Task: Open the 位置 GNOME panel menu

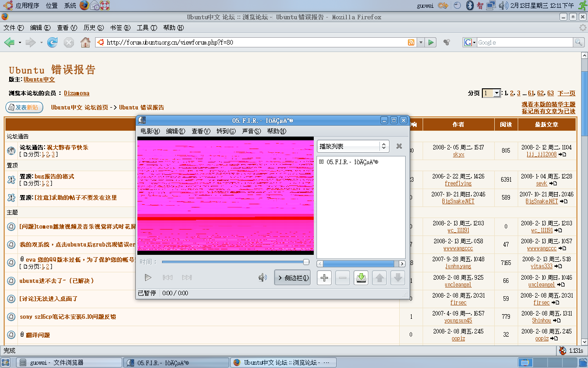Action: [52, 6]
